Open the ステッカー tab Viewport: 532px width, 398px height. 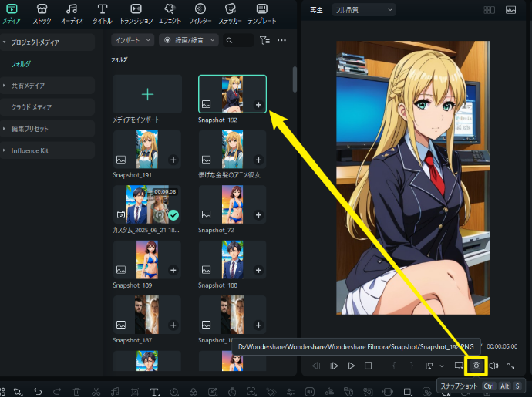pos(230,14)
